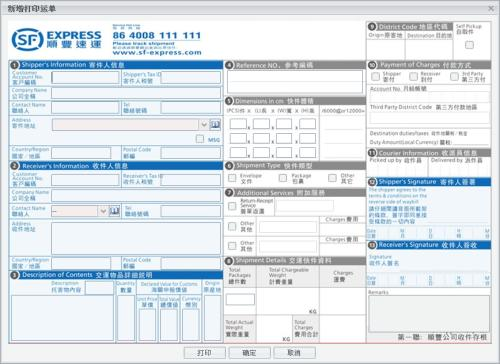Click the shipper Company Name field
This screenshot has height=364, width=500.
[x=136, y=93]
